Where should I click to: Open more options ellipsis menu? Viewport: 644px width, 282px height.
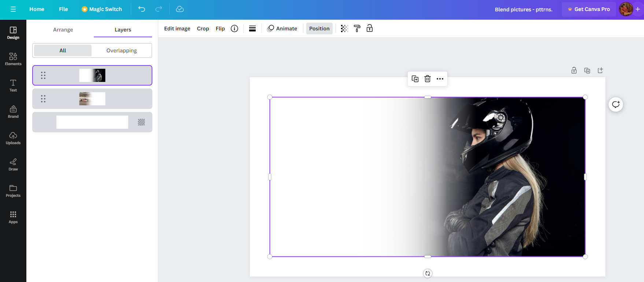[x=440, y=79]
